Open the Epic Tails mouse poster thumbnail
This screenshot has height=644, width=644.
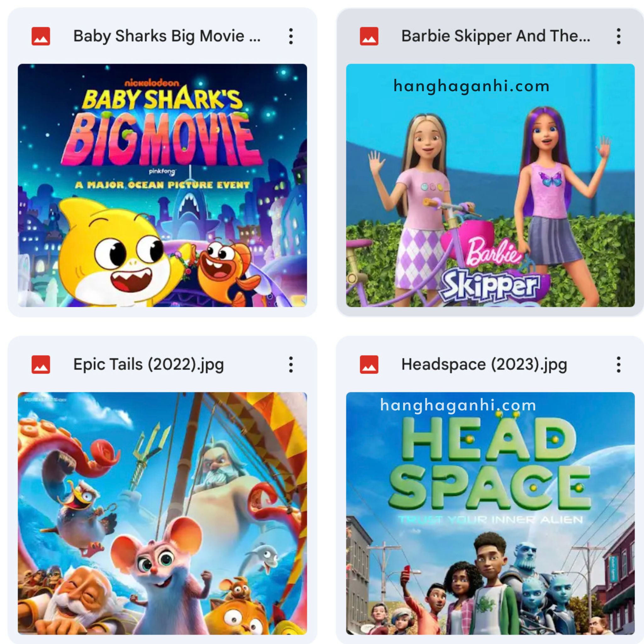pyautogui.click(x=162, y=513)
